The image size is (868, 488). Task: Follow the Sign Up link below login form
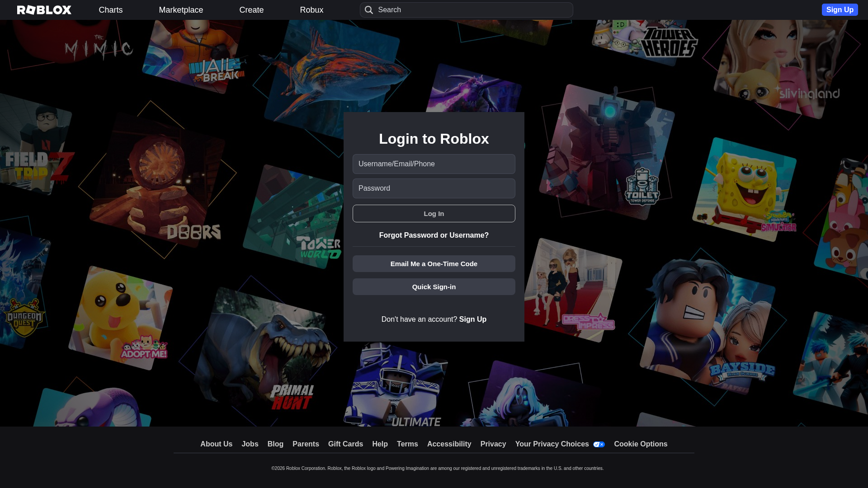coord(473,319)
